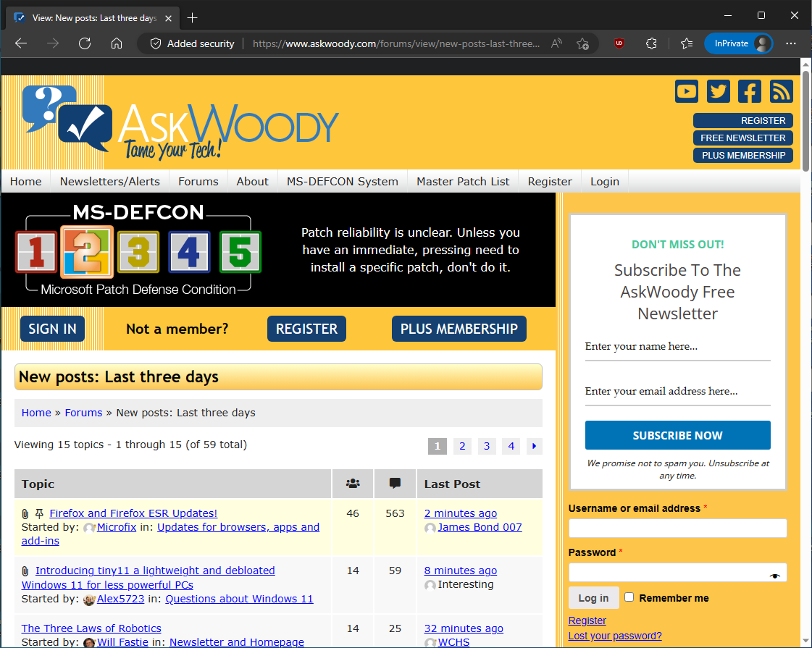Open the InPrivate profile menu
The width and height of the screenshot is (812, 648).
(738, 43)
